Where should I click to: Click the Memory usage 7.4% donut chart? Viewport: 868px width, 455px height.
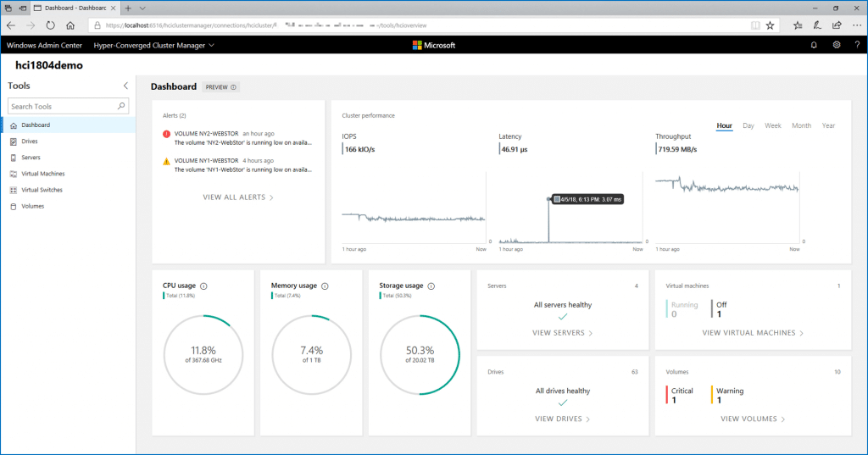(312, 355)
